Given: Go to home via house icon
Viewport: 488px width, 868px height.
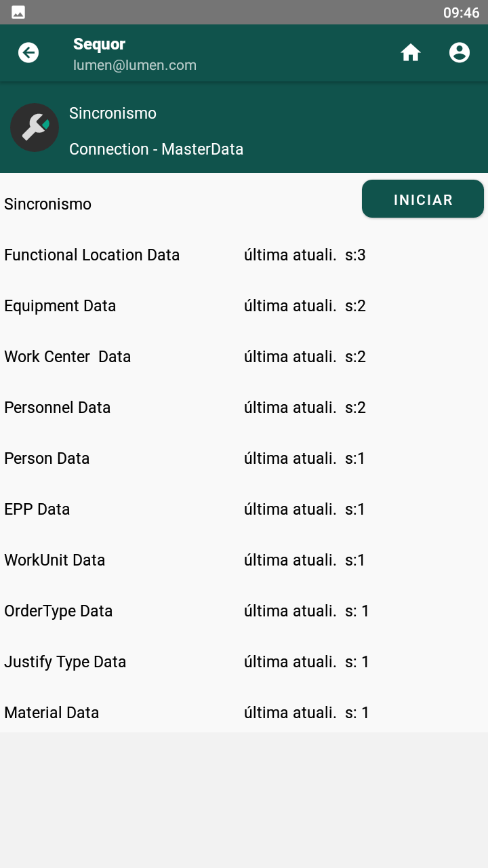Looking at the screenshot, I should click(411, 53).
